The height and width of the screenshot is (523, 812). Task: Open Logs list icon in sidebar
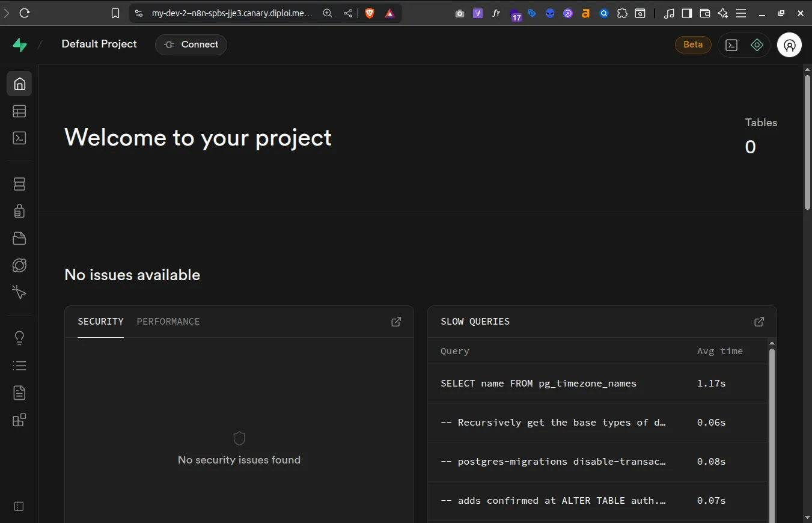[x=19, y=365]
